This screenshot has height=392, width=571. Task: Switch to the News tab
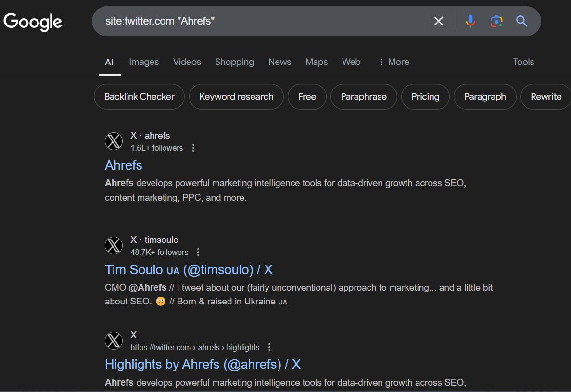click(x=279, y=62)
